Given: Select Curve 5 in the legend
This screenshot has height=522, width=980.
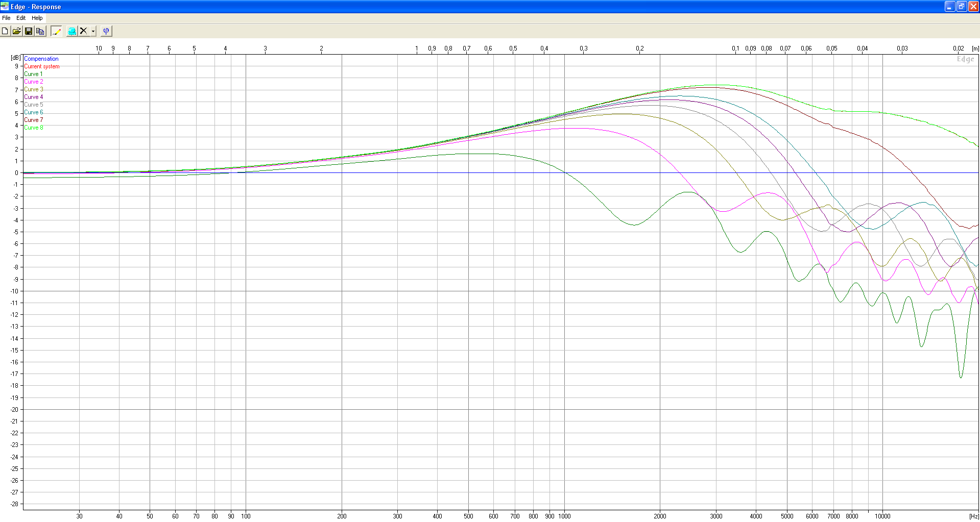Looking at the screenshot, I should [34, 105].
